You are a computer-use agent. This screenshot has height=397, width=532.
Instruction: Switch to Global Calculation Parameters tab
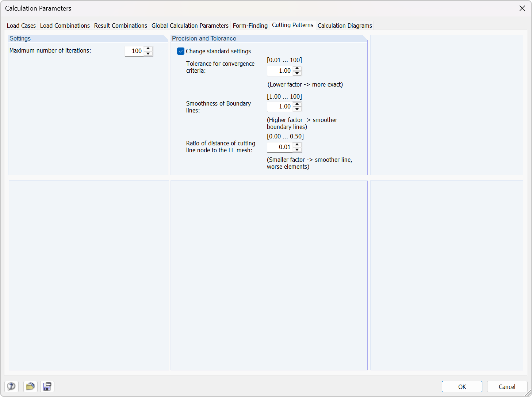[190, 26]
